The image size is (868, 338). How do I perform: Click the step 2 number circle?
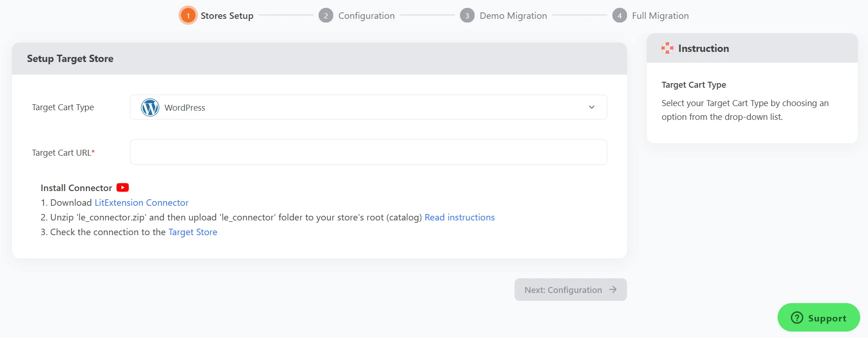tap(326, 16)
